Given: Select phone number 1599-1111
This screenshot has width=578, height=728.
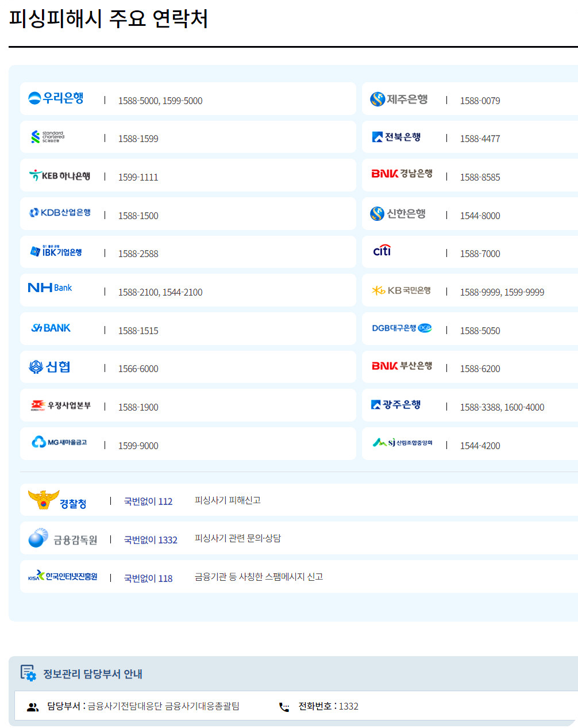Looking at the screenshot, I should pyautogui.click(x=138, y=177).
